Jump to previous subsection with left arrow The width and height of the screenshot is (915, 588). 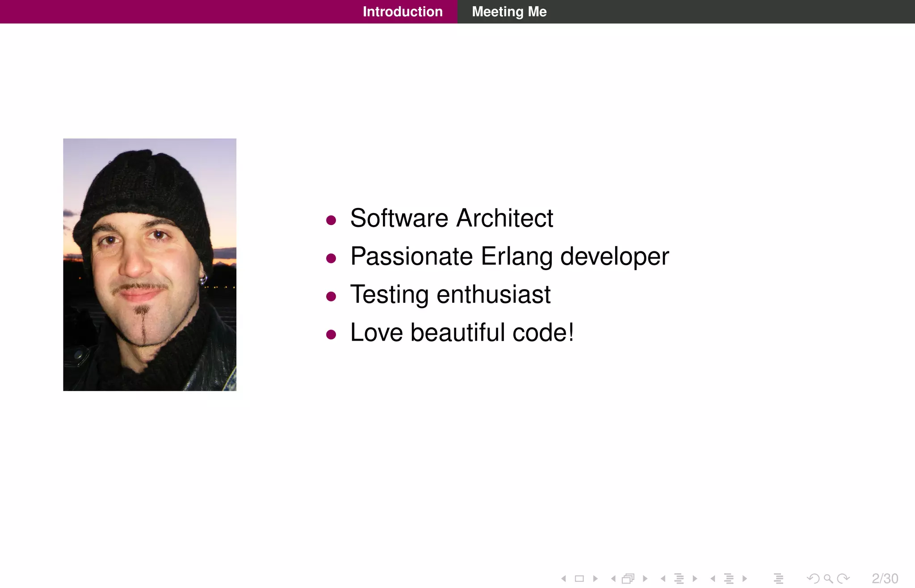663,579
